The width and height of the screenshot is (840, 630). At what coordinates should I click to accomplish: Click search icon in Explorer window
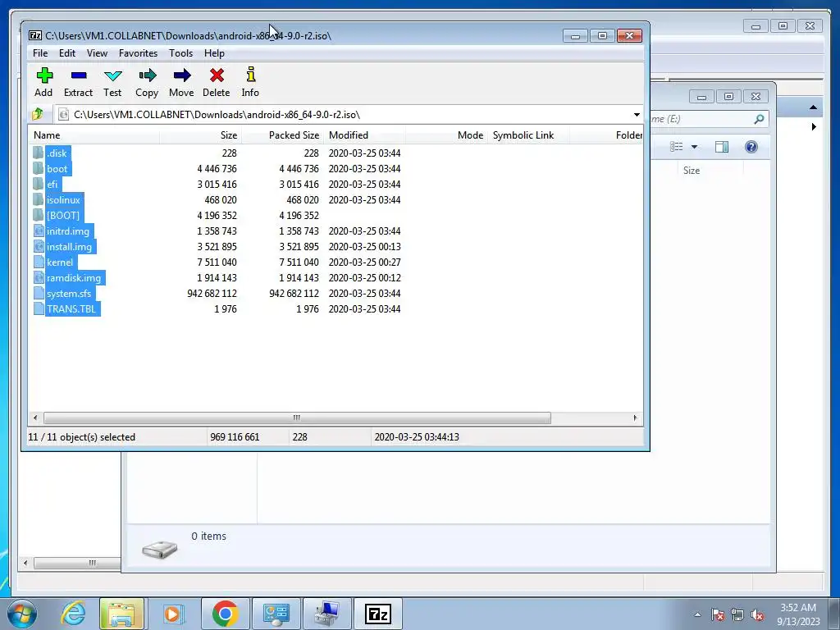[x=759, y=119]
